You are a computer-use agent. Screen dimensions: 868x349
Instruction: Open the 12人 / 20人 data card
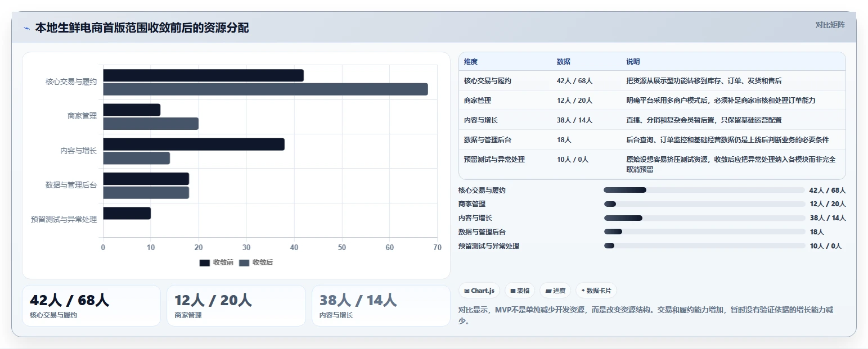(236, 305)
